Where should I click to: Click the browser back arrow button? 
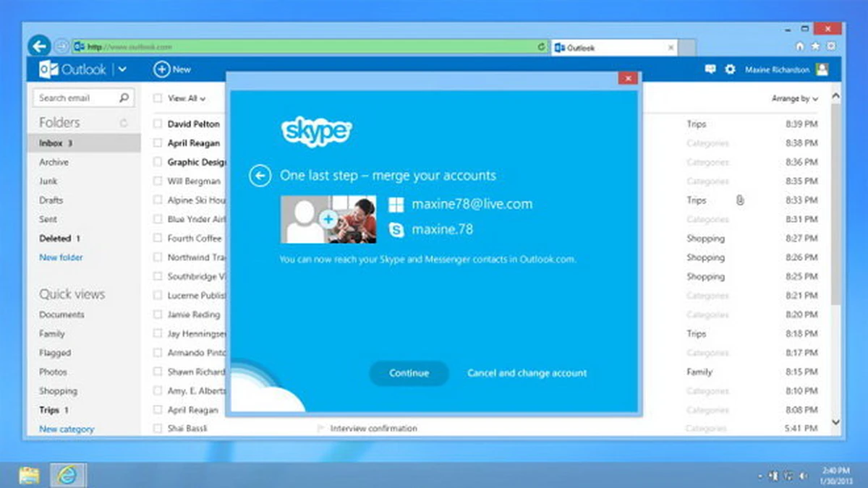pyautogui.click(x=39, y=46)
